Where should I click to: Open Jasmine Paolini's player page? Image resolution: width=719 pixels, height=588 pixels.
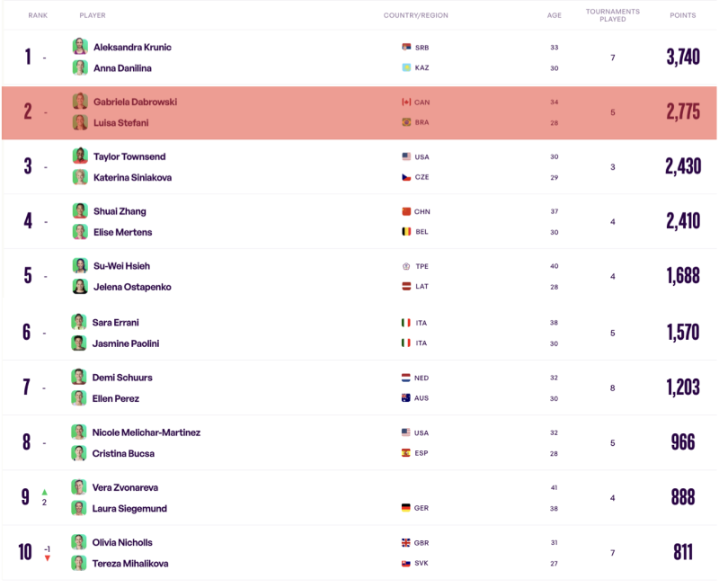click(128, 343)
